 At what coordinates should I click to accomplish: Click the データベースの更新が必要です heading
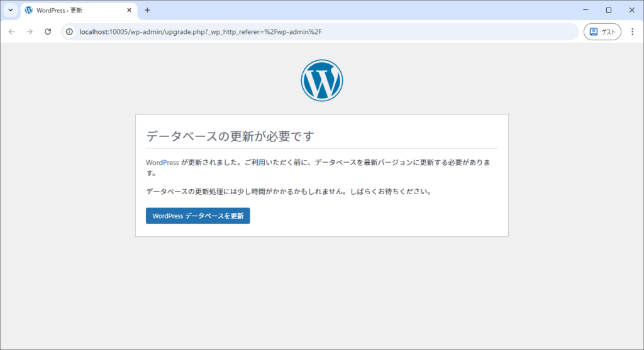click(230, 136)
